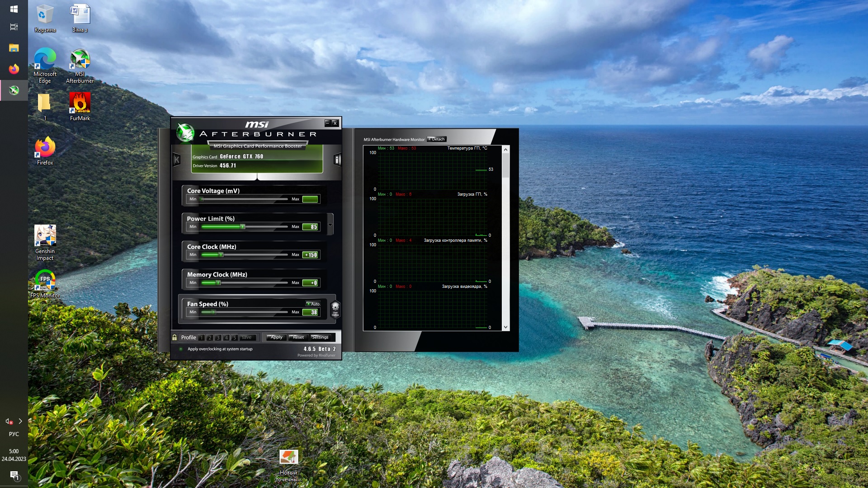Click MSI Afterburner taskbar icon

pos(14,90)
